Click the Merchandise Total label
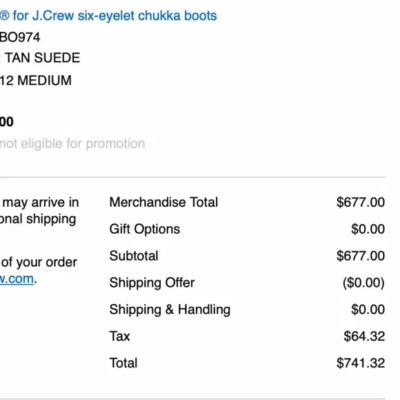 [164, 202]
